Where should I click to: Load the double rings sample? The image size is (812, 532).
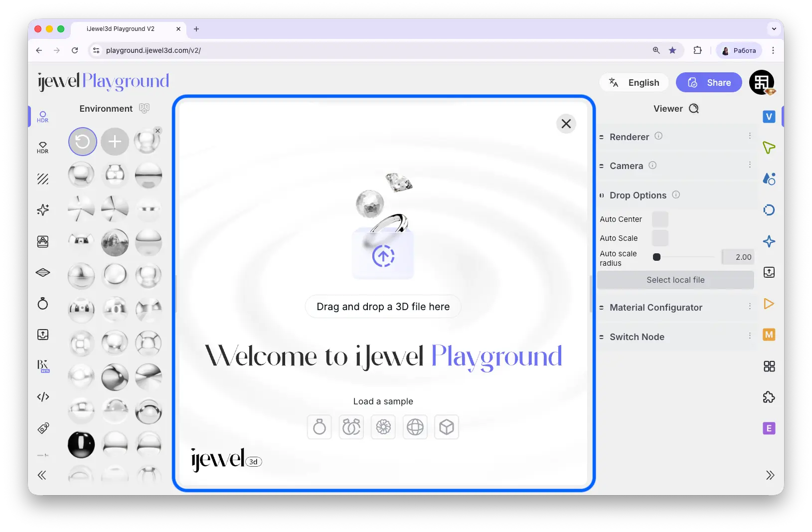[x=351, y=427]
